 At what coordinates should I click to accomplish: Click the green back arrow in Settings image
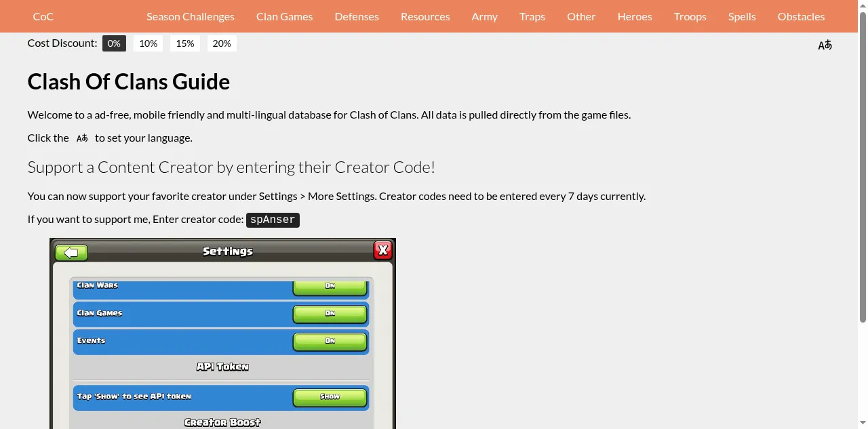[71, 253]
